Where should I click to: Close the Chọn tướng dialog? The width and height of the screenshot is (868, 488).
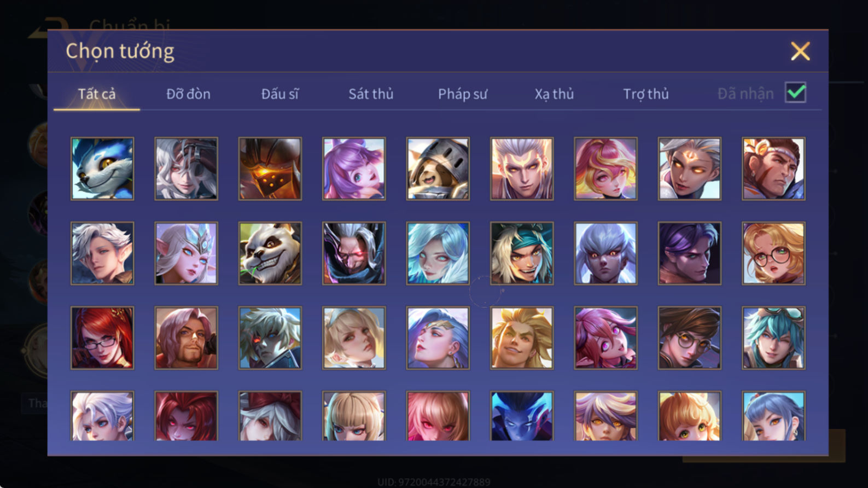point(800,51)
